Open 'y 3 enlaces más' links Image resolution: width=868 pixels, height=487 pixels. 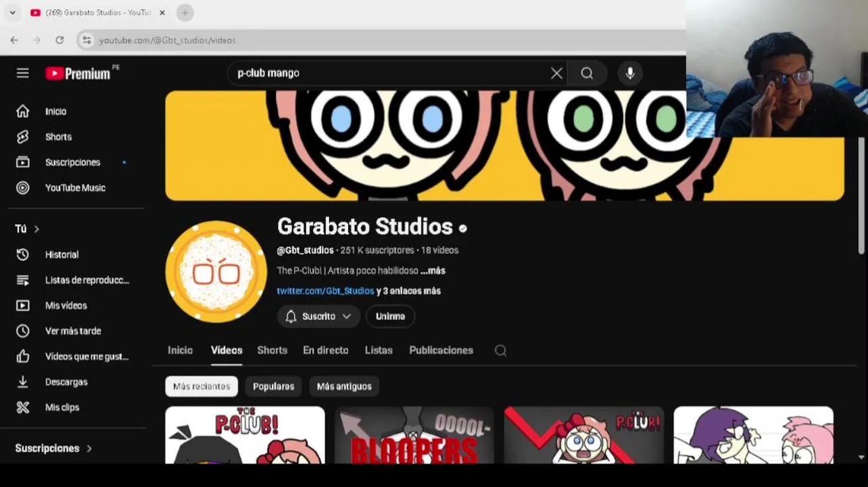point(409,291)
